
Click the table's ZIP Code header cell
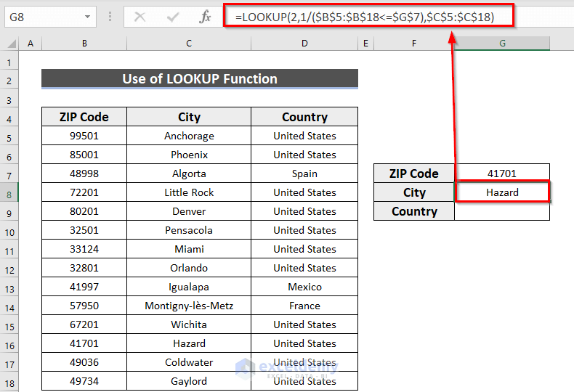click(84, 117)
